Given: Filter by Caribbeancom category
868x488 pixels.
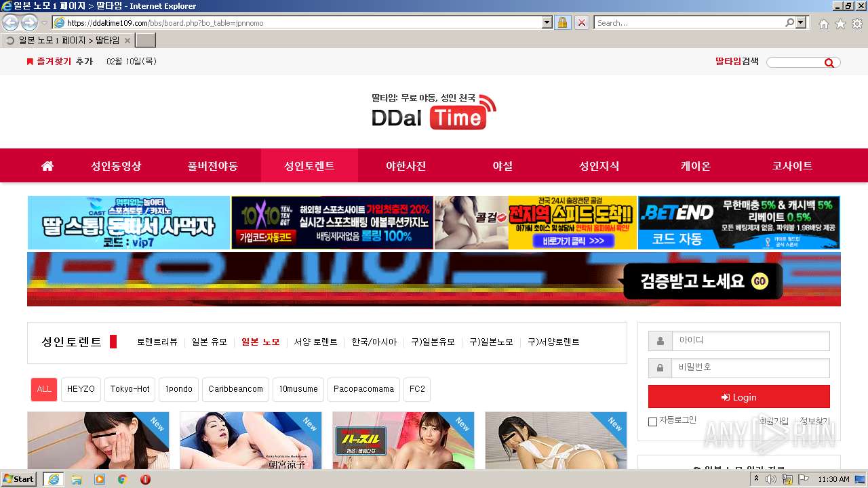Looking at the screenshot, I should 235,389.
